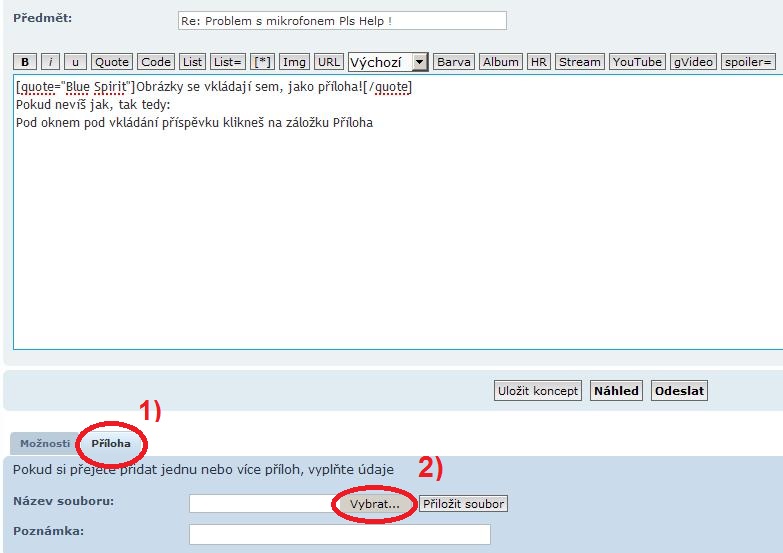Viewport: 783px width, 553px height.
Task: Insert unordered List tag
Action: coord(192,62)
